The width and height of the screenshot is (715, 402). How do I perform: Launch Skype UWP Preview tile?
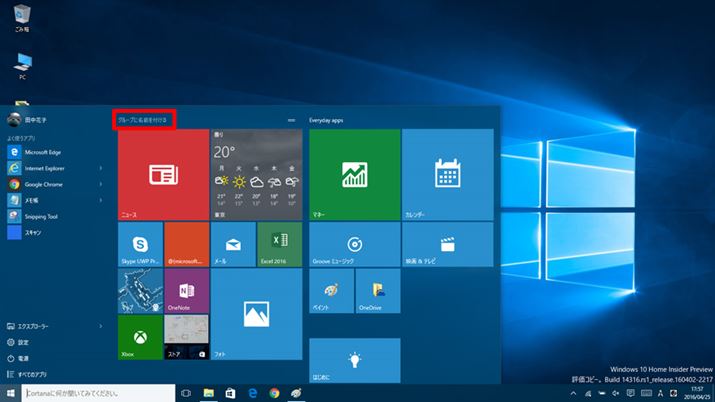pos(140,243)
